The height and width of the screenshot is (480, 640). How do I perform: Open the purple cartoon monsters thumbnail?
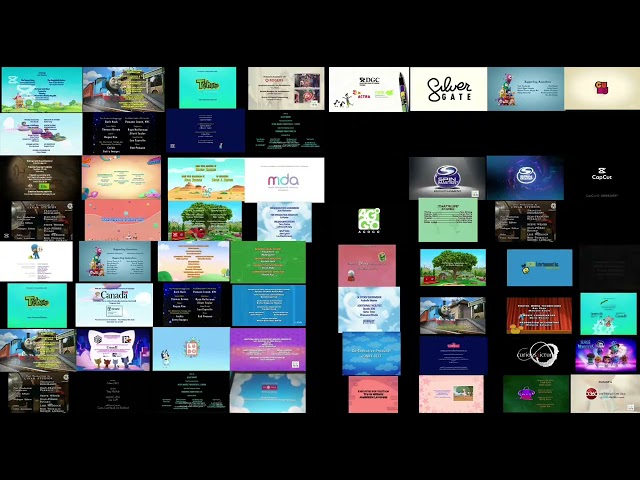(606, 354)
